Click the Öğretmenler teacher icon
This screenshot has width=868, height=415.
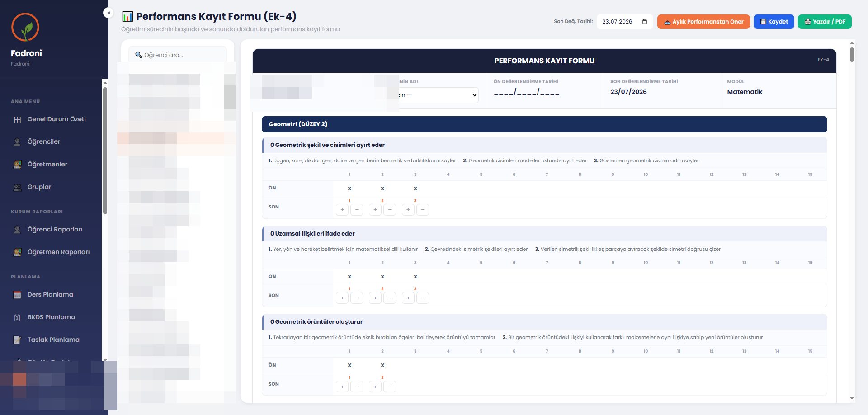pos(17,165)
